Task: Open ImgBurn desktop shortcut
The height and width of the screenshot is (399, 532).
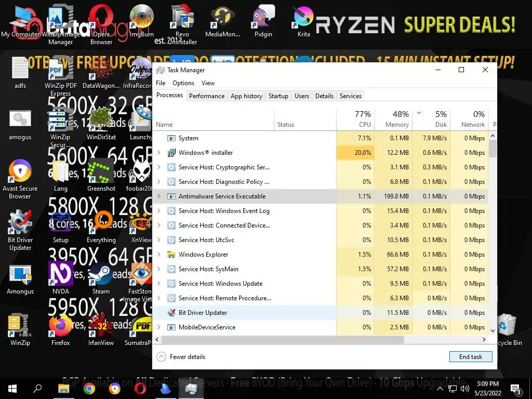Action: click(141, 22)
